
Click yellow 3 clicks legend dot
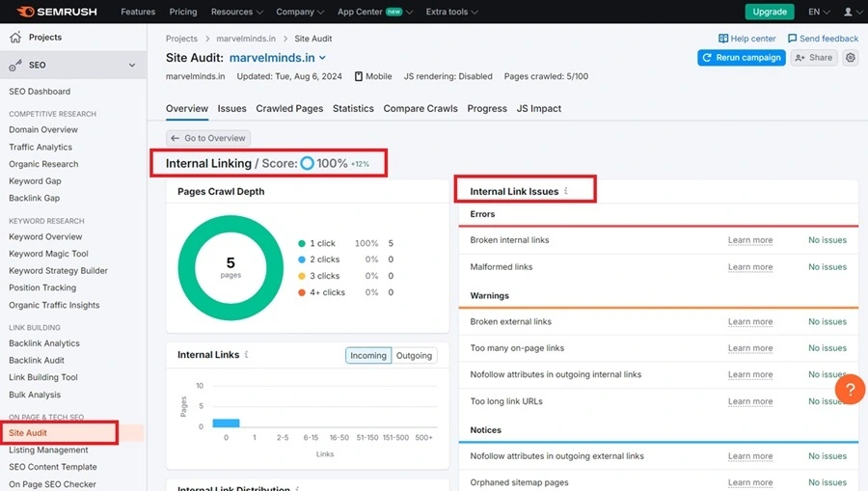(302, 276)
